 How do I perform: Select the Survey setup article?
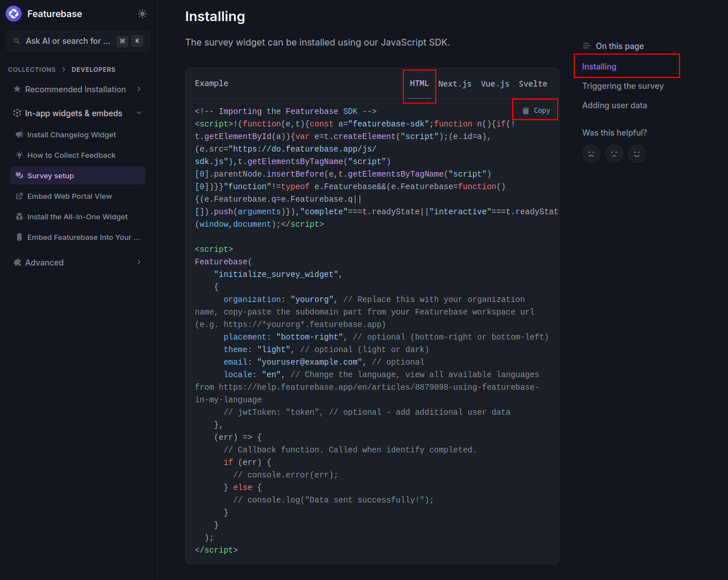coord(78,175)
